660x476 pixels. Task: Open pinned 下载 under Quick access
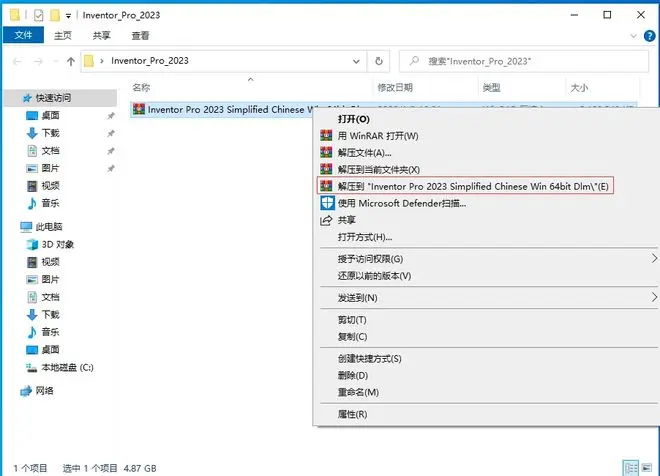tap(51, 133)
